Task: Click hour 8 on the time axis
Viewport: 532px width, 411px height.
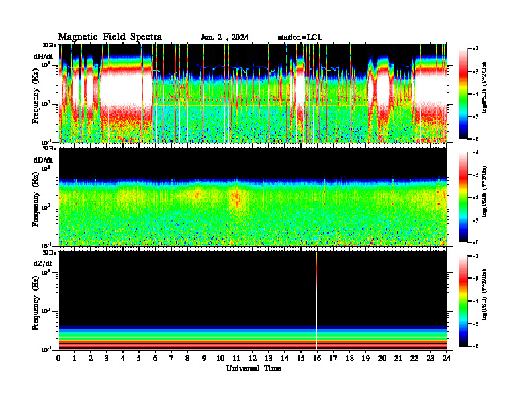Action: (x=187, y=358)
